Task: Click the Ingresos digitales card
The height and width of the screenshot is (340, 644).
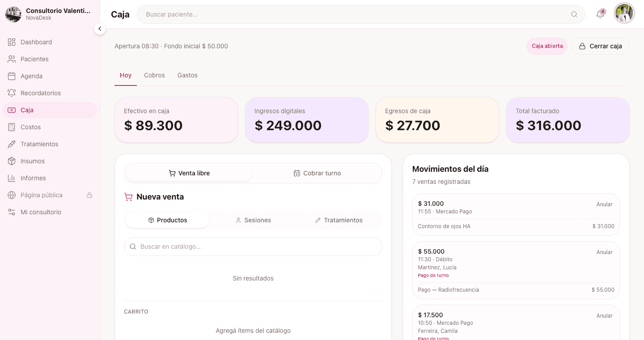Action: 307,120
